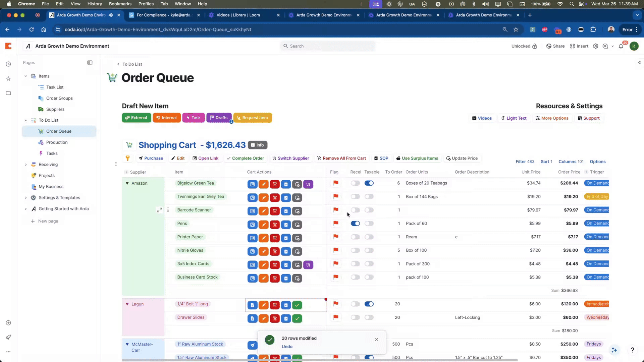Disable Taxable toggle for Bigelow Green Tea
644x362 pixels.
[x=369, y=183]
